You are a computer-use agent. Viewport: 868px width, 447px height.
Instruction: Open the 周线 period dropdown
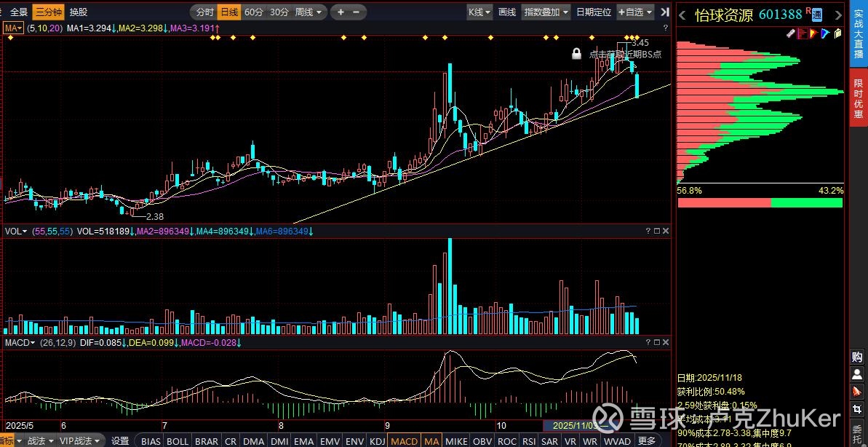tap(308, 12)
